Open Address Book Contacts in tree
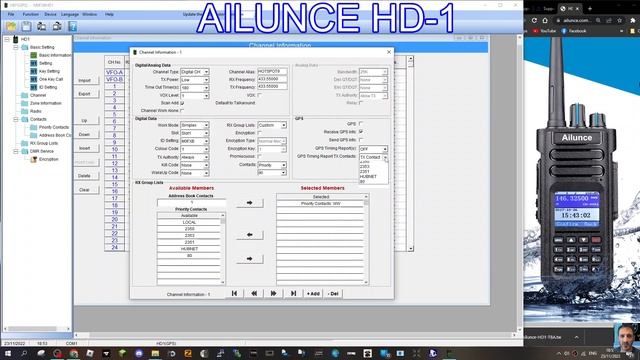The image size is (640, 360). (x=55, y=135)
